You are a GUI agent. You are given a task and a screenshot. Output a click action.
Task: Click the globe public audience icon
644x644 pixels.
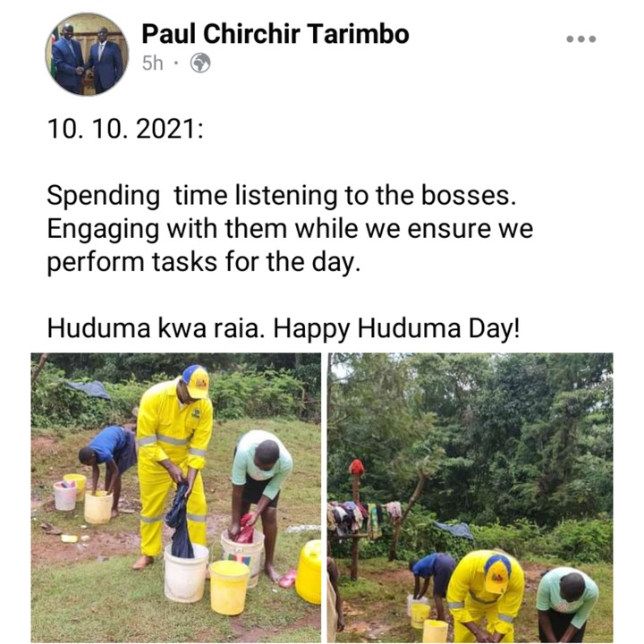[200, 64]
